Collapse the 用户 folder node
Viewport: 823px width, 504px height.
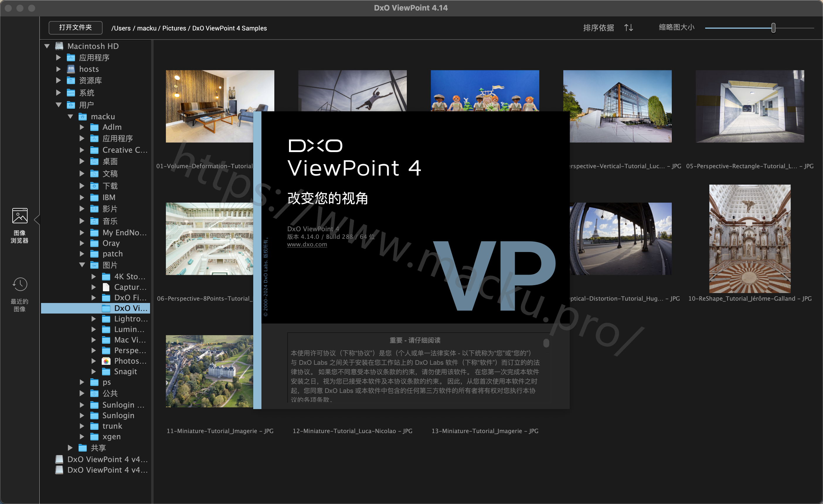pos(59,105)
